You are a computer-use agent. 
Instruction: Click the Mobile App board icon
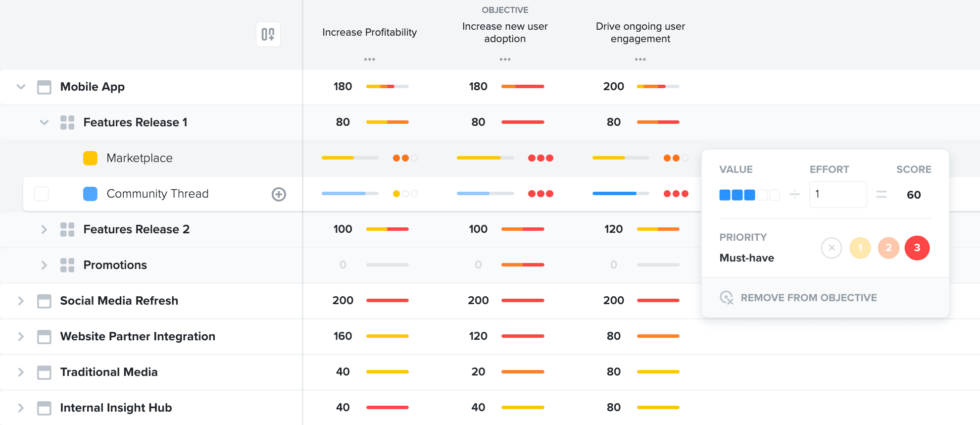point(45,87)
